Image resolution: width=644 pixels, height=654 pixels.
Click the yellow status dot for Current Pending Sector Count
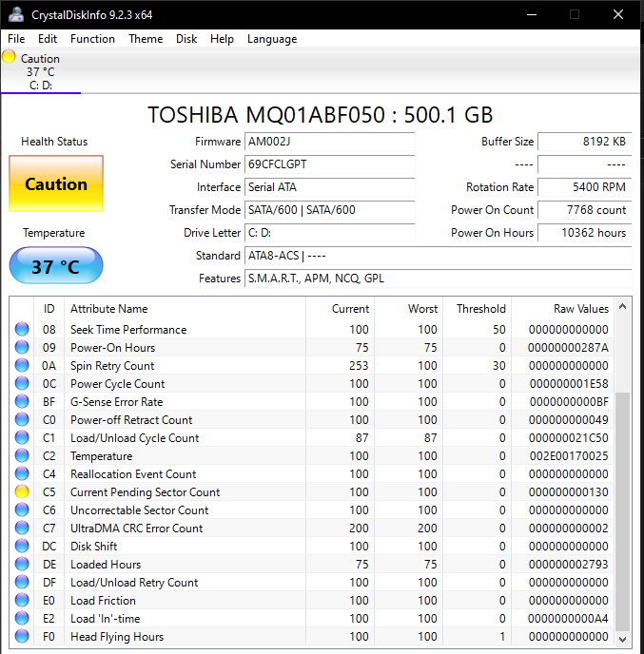[x=22, y=492]
